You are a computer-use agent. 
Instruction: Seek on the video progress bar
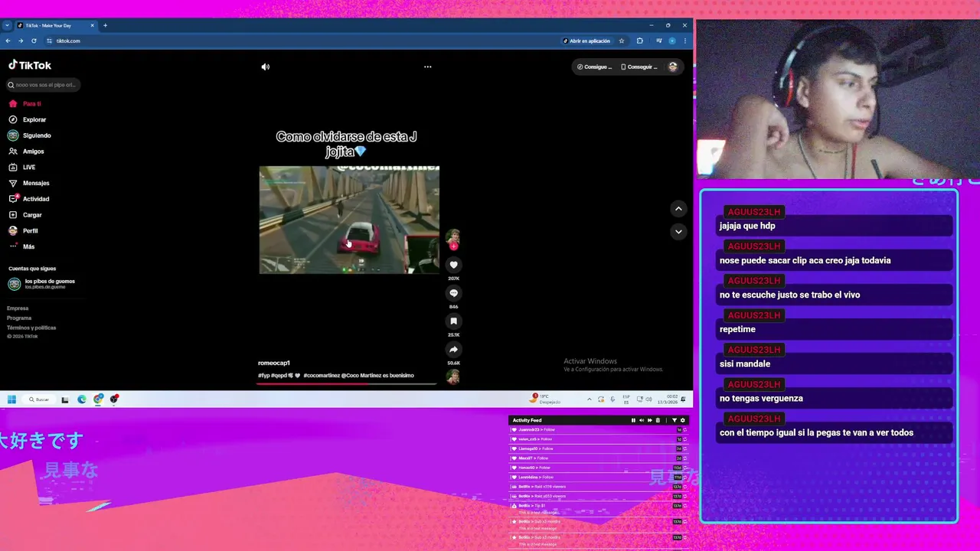pyautogui.click(x=346, y=383)
